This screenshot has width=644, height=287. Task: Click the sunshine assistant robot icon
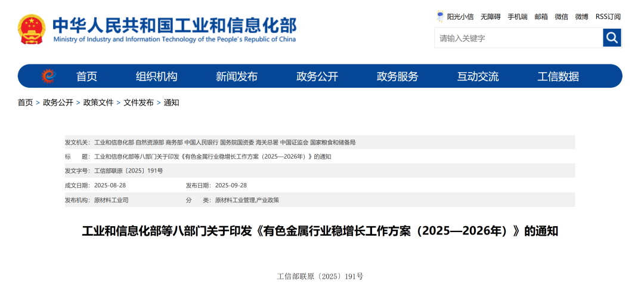pos(440,17)
